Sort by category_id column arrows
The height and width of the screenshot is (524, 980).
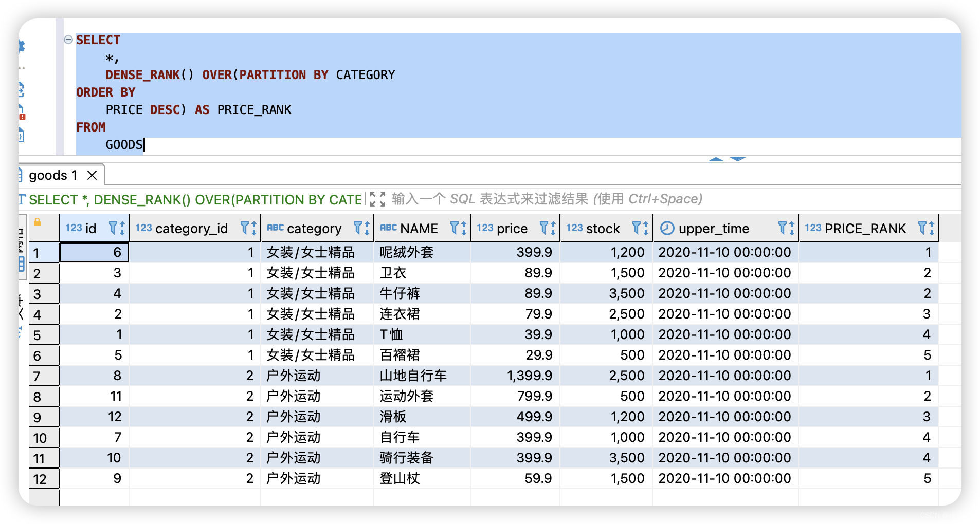click(x=254, y=228)
